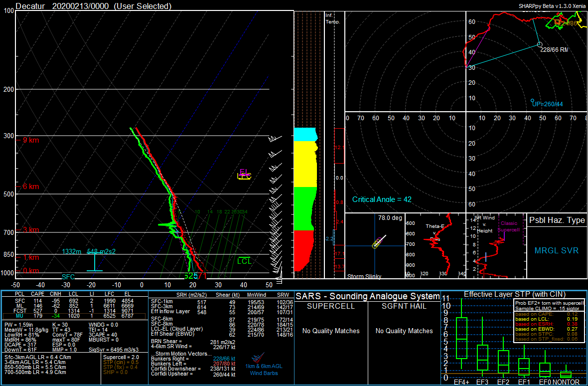The width and height of the screenshot is (588, 386).
Task: Click the Psbl Haz. Type header
Action: click(557, 220)
